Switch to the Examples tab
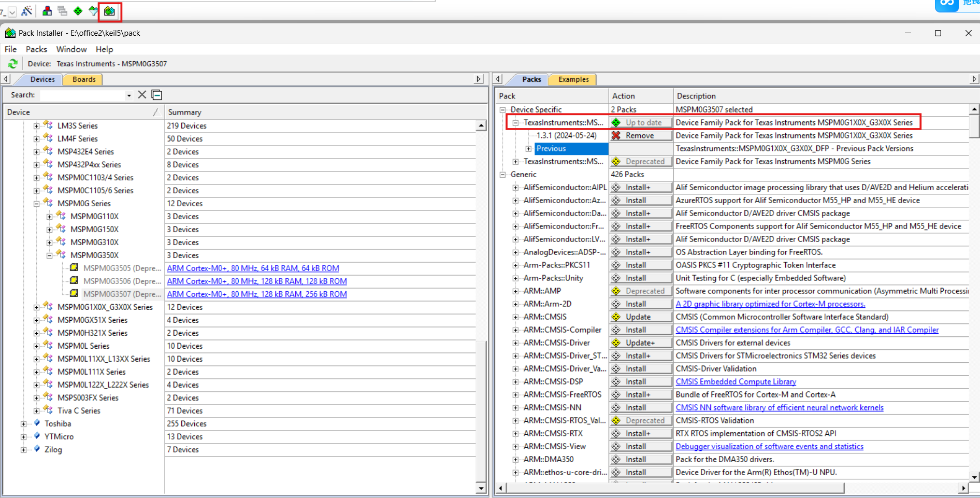The width and height of the screenshot is (980, 498). [572, 79]
